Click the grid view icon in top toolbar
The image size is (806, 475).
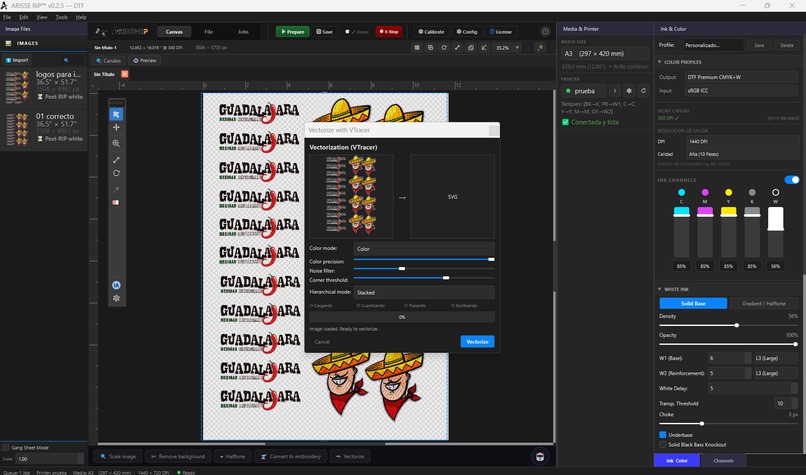[x=417, y=47]
